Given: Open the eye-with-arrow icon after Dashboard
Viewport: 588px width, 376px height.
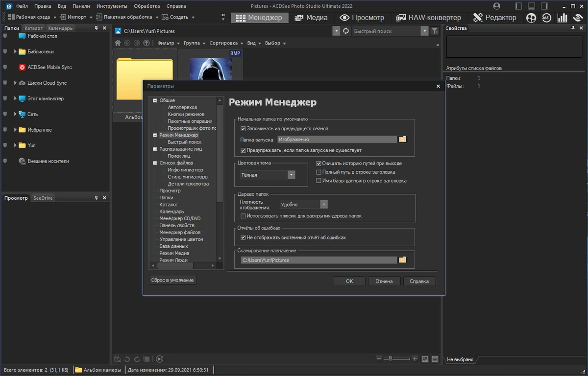Looking at the screenshot, I should pos(578,18).
